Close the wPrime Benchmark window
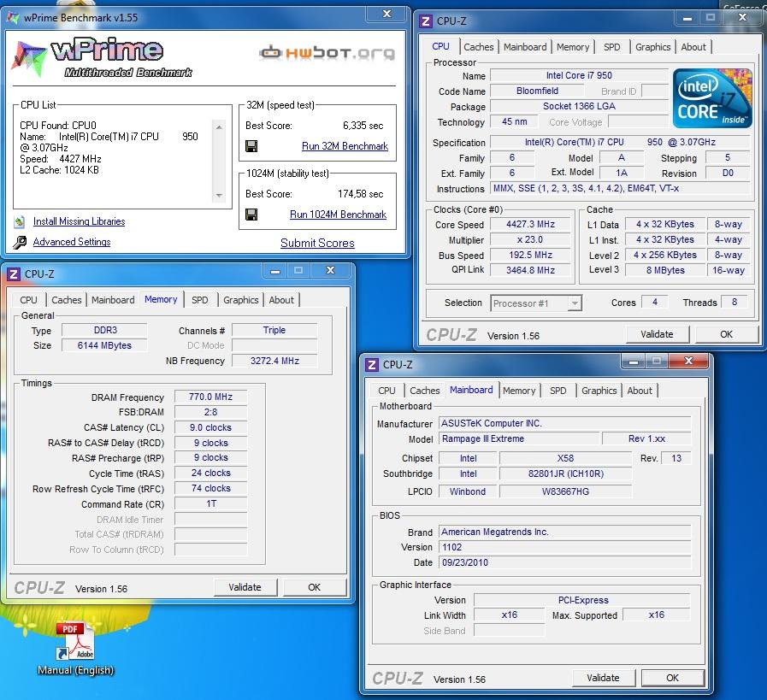767x700 pixels. (386, 15)
